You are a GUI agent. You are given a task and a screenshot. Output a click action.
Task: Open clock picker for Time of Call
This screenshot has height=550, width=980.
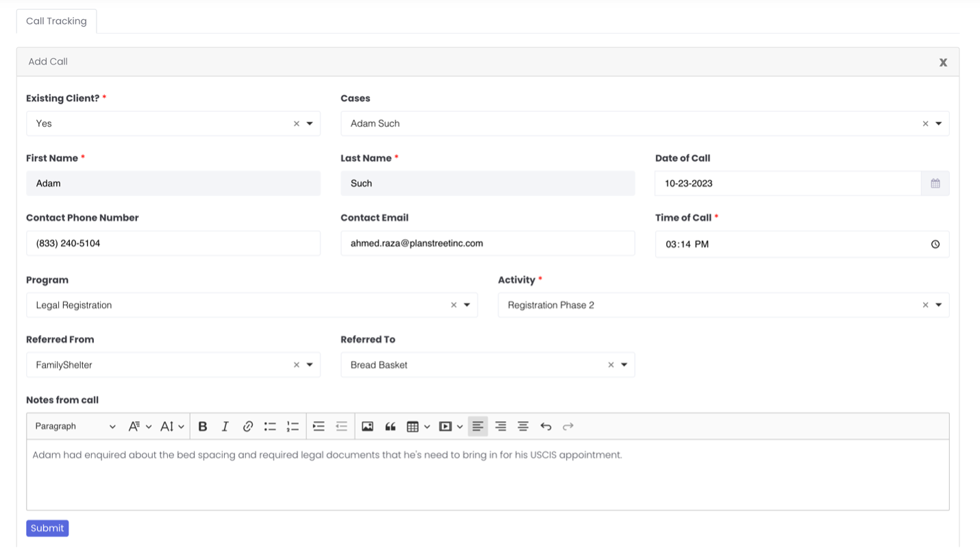point(935,244)
